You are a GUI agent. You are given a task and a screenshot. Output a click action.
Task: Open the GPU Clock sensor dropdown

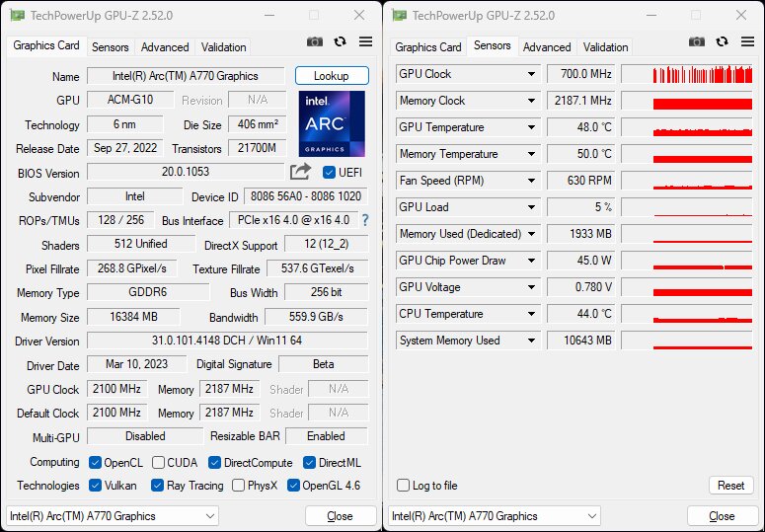click(x=531, y=74)
